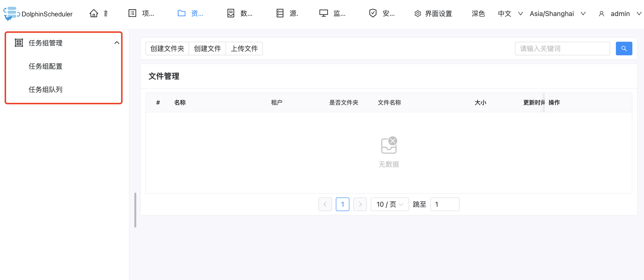Open the 中文 language dropdown
The height and width of the screenshot is (280, 644).
510,14
